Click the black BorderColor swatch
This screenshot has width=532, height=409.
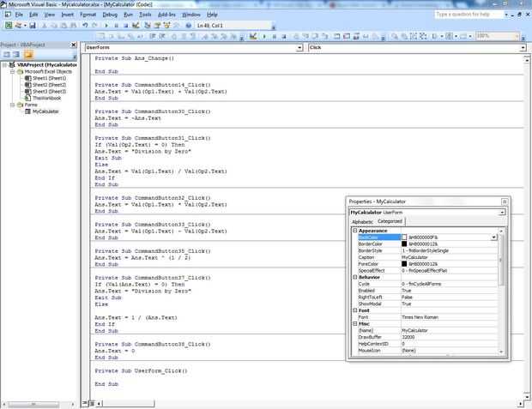[405, 244]
